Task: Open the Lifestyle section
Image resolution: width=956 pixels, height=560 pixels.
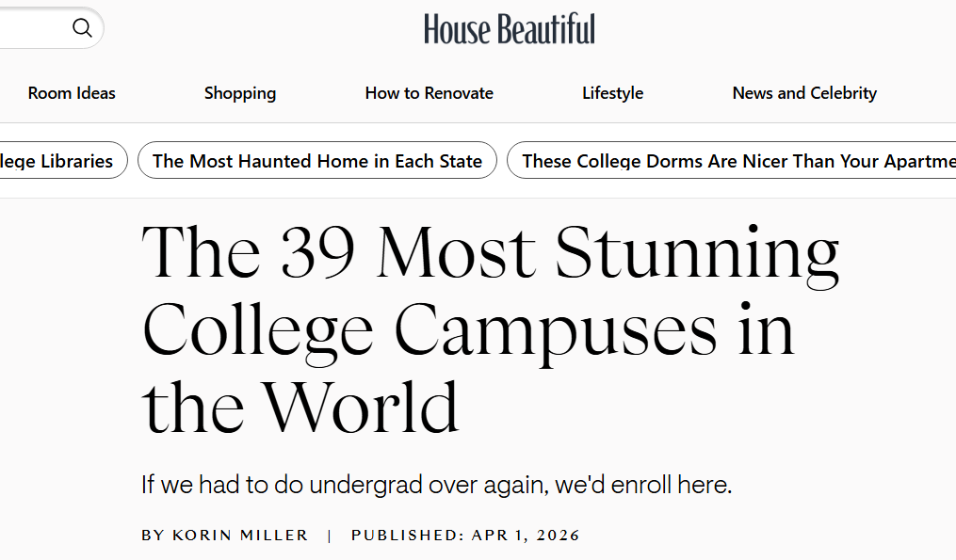Action: tap(613, 93)
